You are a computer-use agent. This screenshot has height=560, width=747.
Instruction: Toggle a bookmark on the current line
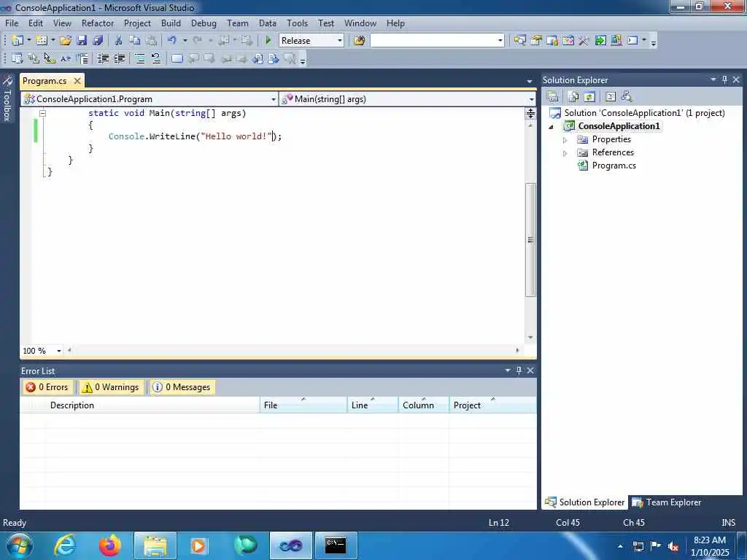(177, 58)
